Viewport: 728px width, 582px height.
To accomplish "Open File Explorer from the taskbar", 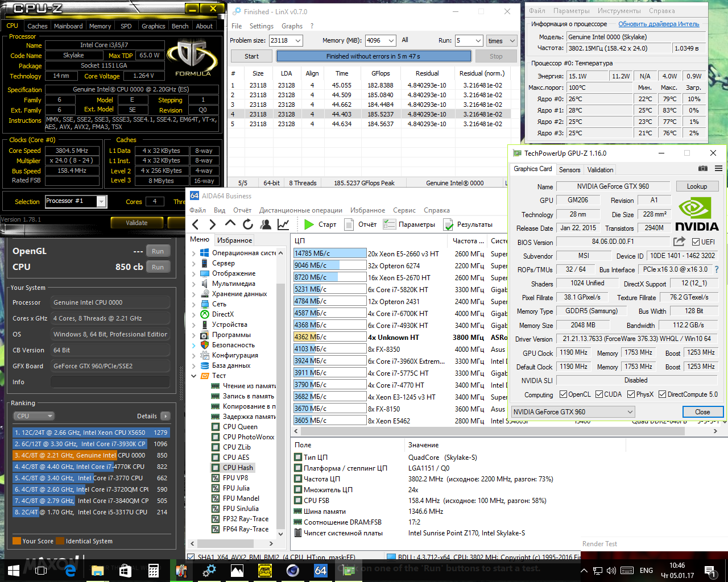I will coord(98,570).
